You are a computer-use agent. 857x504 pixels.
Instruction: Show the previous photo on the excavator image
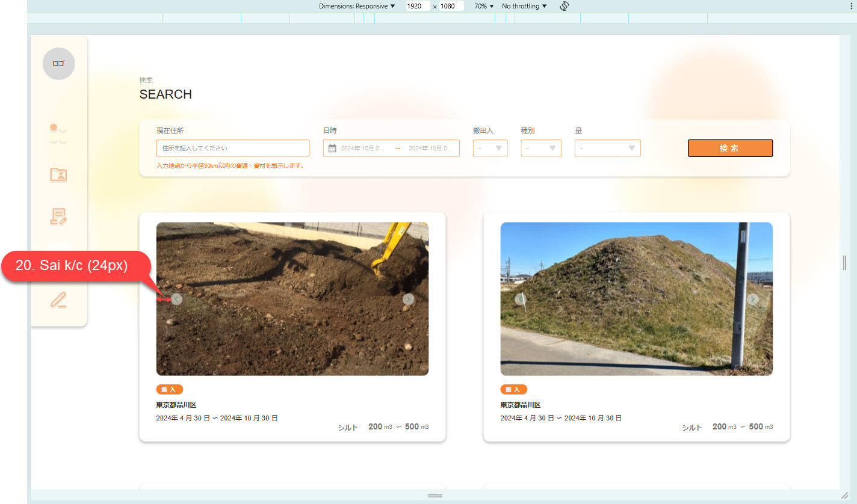point(176,299)
